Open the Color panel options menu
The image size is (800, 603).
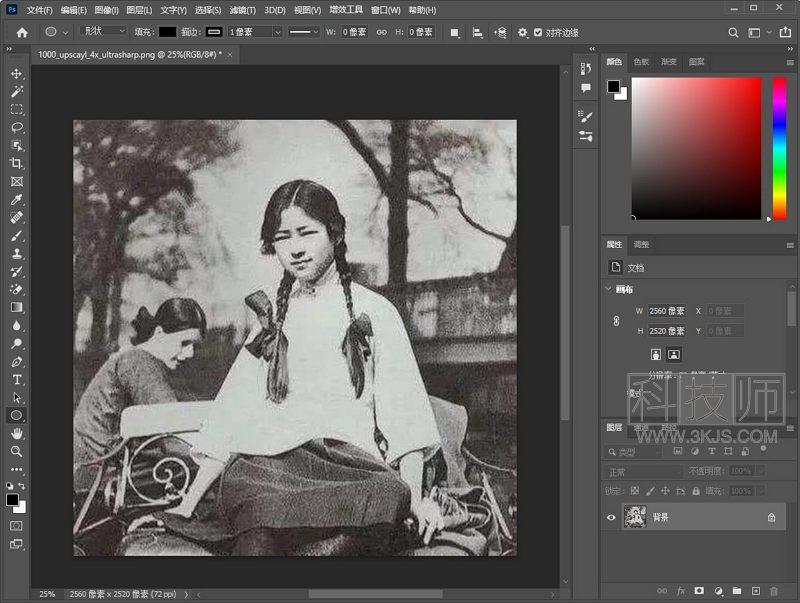pos(790,62)
